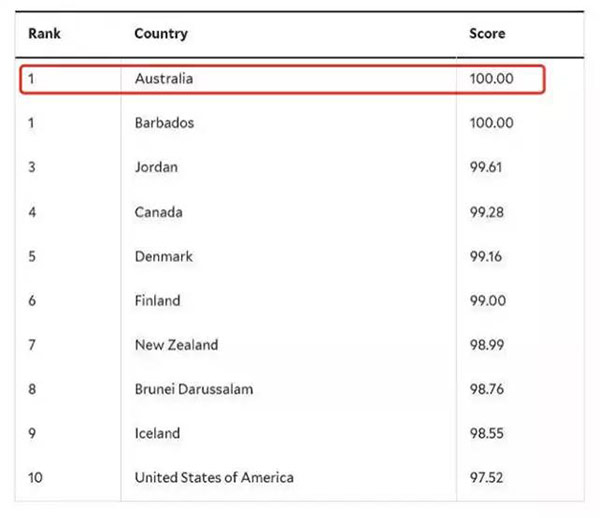Click the Denmark entry

coord(164,256)
